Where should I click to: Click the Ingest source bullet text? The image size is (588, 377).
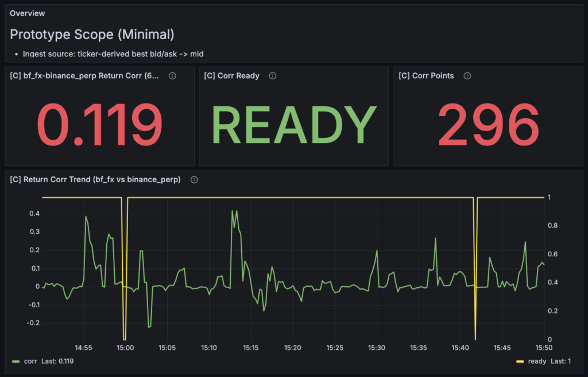[x=113, y=54]
